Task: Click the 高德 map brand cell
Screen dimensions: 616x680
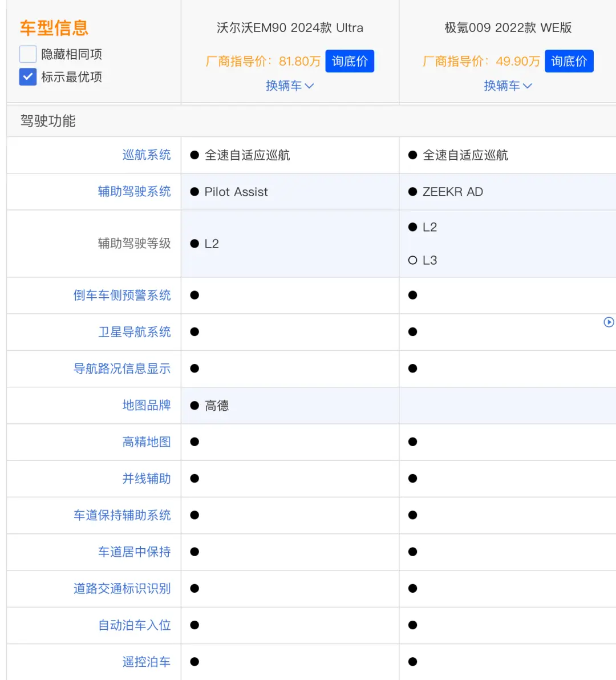Action: (x=290, y=406)
